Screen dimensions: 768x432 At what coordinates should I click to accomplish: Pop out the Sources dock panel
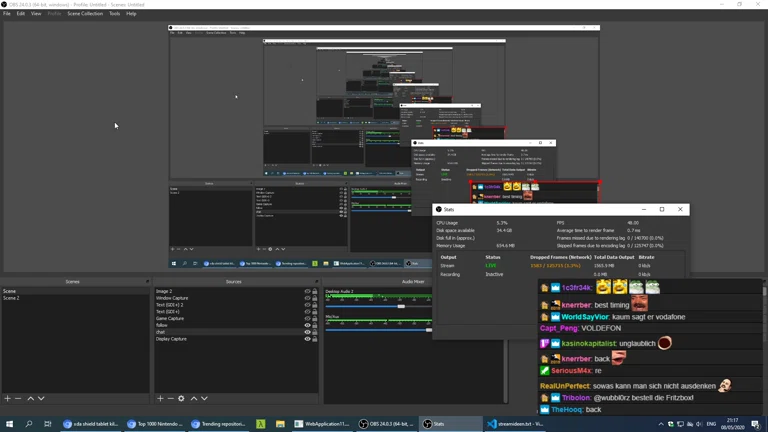316,282
